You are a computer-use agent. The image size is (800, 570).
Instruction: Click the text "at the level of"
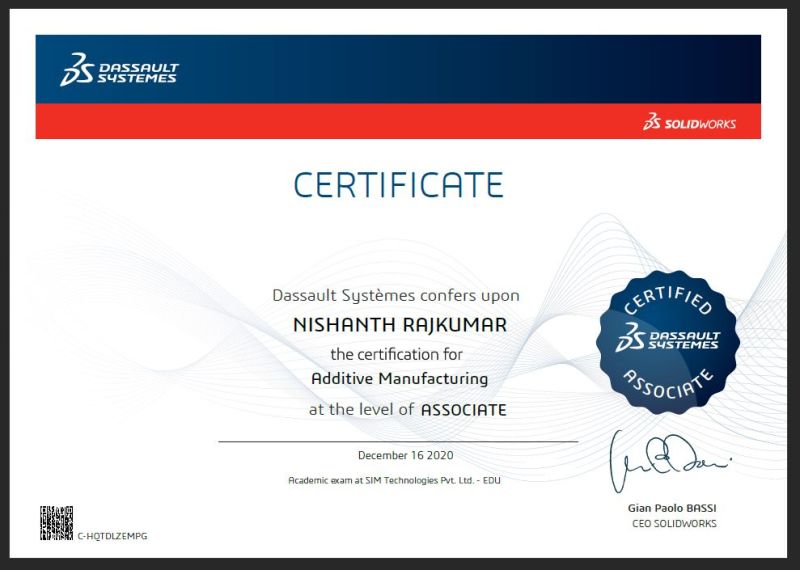coord(361,409)
